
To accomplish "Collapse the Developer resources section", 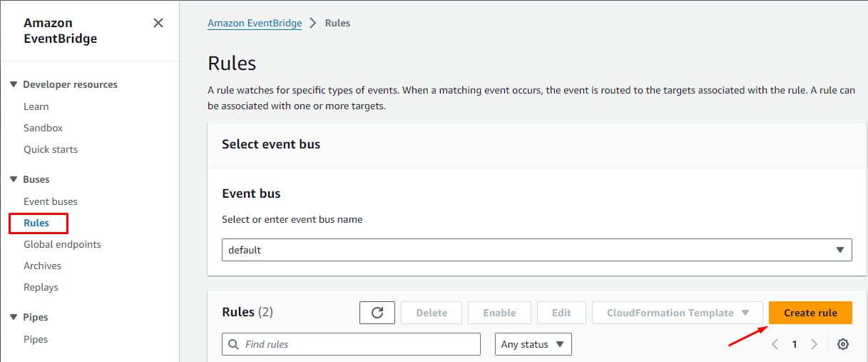I will tap(14, 84).
